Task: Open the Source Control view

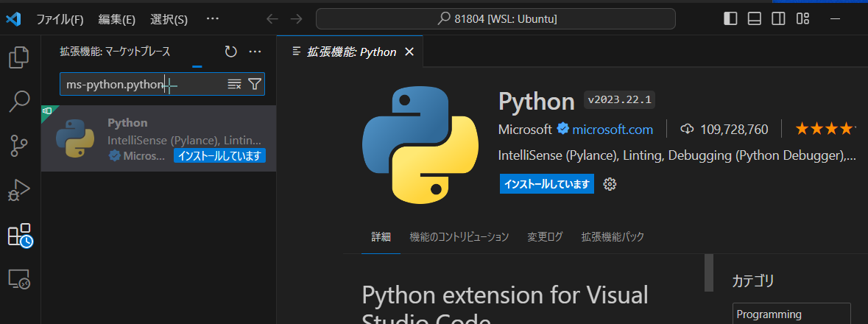Action: pos(19,147)
